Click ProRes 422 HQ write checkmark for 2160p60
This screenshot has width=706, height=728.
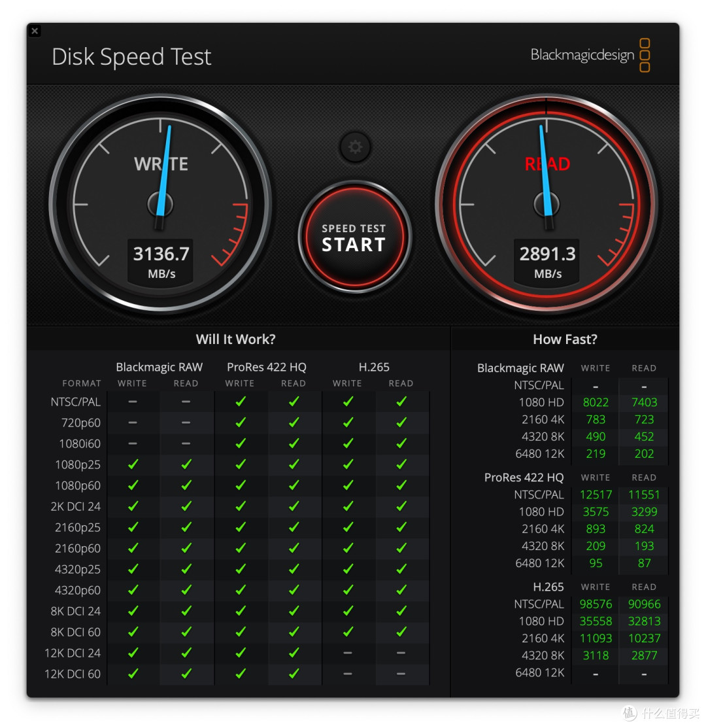point(241,548)
